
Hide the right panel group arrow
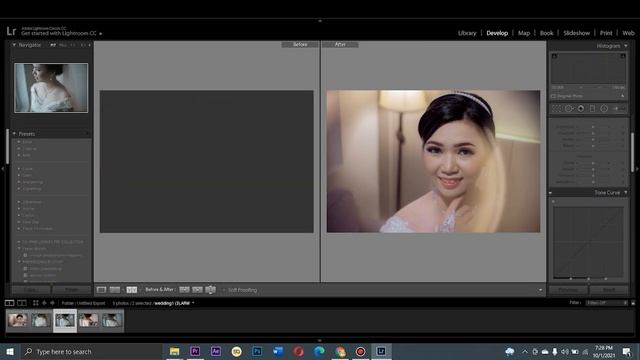click(637, 168)
